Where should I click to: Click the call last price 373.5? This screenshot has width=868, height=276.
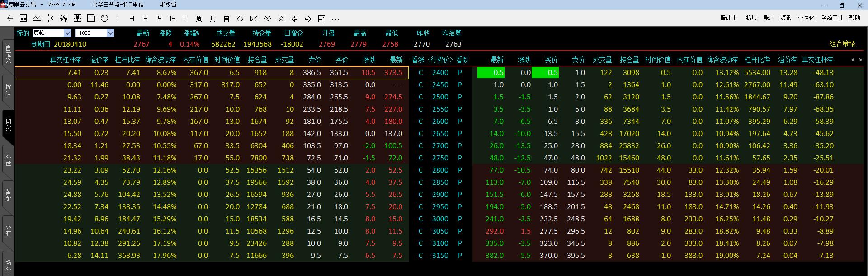coord(393,72)
